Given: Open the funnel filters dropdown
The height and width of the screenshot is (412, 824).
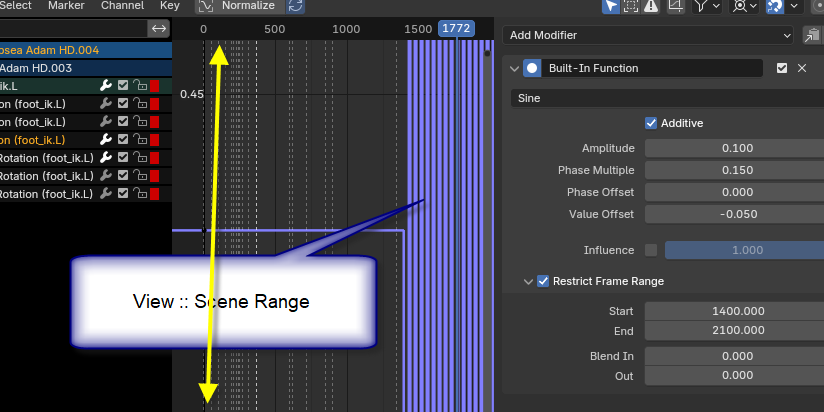Looking at the screenshot, I should click(706, 6).
